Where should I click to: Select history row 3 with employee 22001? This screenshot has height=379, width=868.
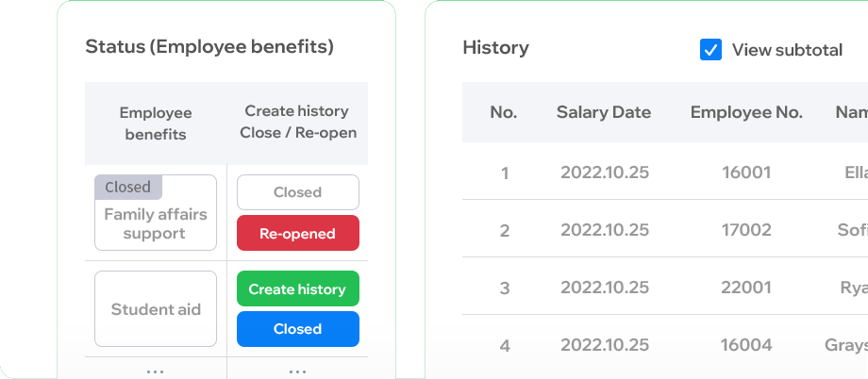pos(665,288)
